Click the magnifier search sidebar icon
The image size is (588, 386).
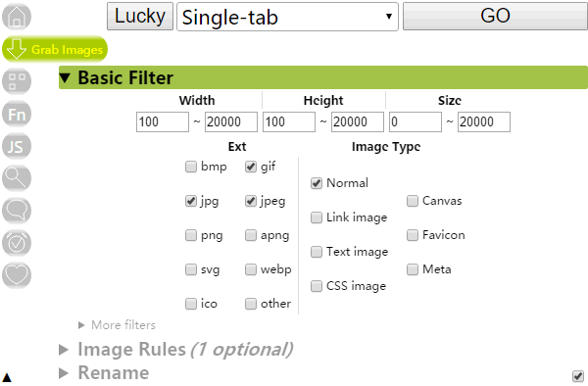click(x=17, y=178)
